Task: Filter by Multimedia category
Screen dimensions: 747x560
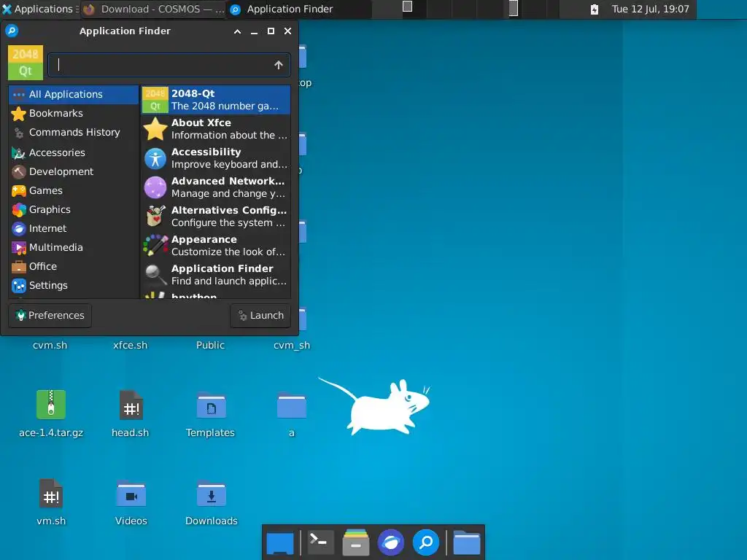Action: (x=74, y=248)
